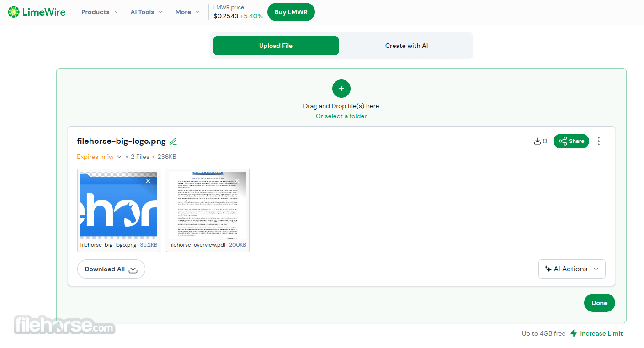Click Download All button
The height and width of the screenshot is (348, 644).
pyautogui.click(x=111, y=269)
